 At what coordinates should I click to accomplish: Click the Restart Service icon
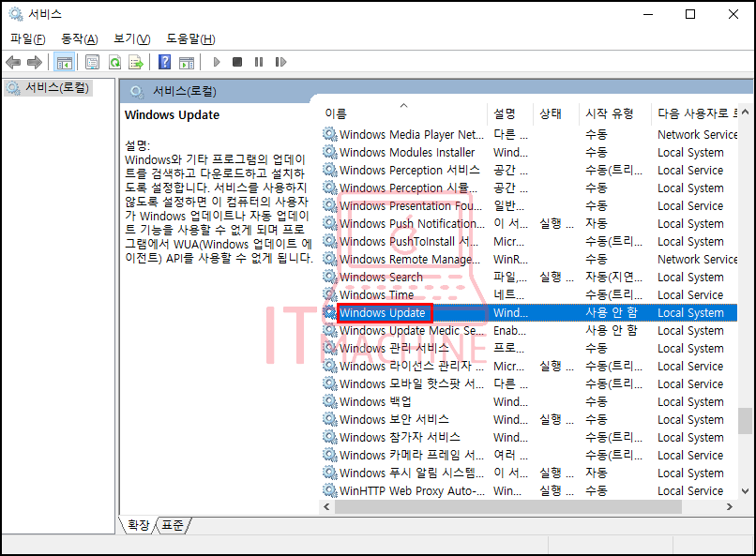280,62
